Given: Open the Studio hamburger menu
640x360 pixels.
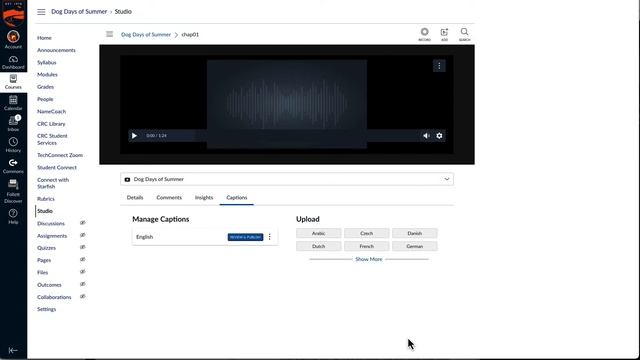Looking at the screenshot, I should 109,34.
